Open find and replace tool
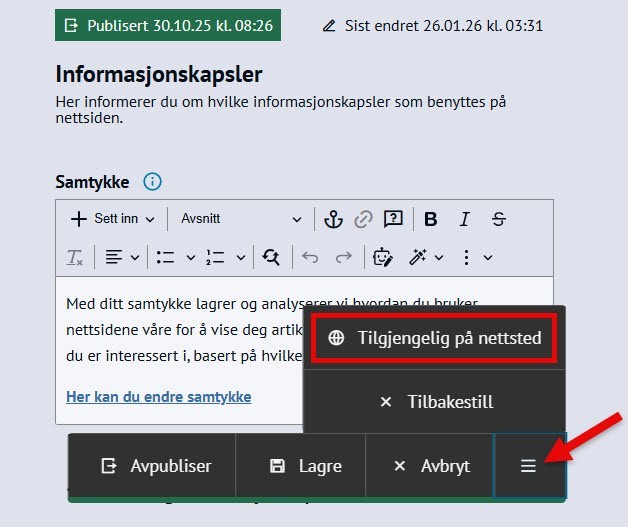 pos(271,257)
